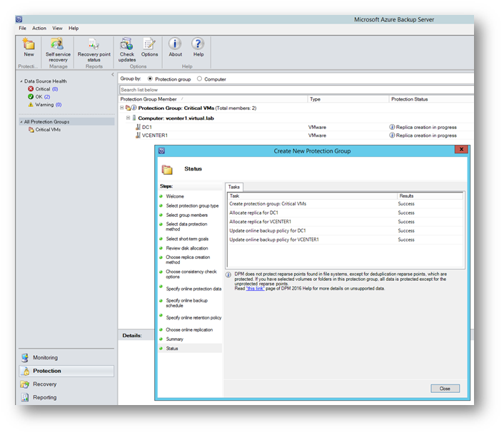
Task: Collapse the All Protection Groups tree
Action: click(21, 122)
